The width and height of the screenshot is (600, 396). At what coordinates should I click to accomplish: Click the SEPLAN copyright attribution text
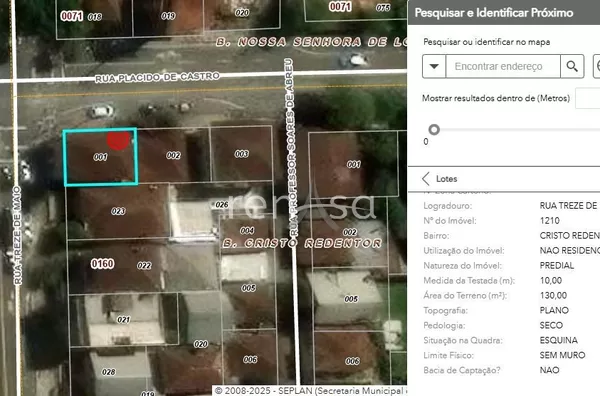(x=310, y=391)
